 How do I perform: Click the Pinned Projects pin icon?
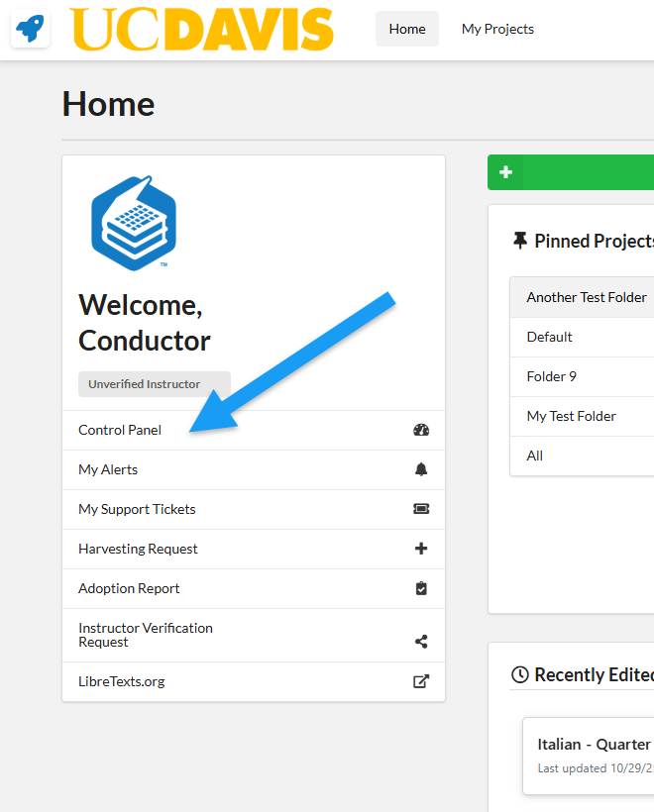pos(519,241)
